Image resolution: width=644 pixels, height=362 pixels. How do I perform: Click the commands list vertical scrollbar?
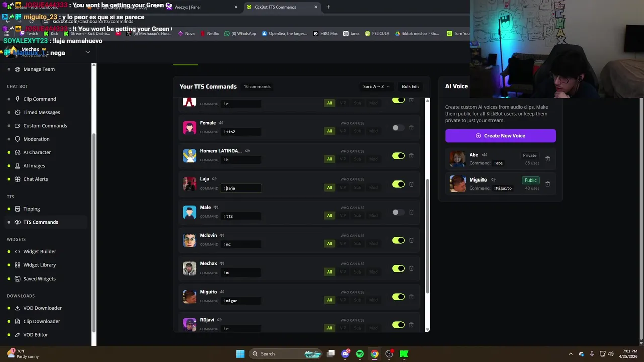pos(427,236)
